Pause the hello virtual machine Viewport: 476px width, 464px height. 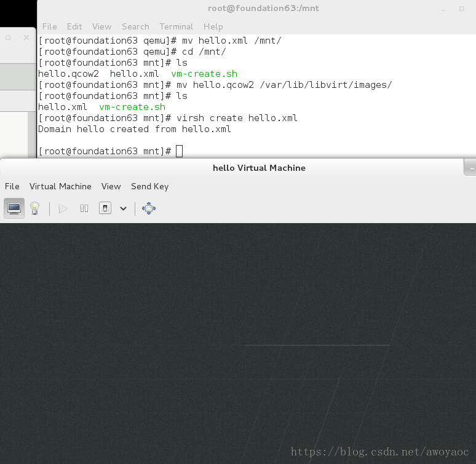click(x=84, y=208)
